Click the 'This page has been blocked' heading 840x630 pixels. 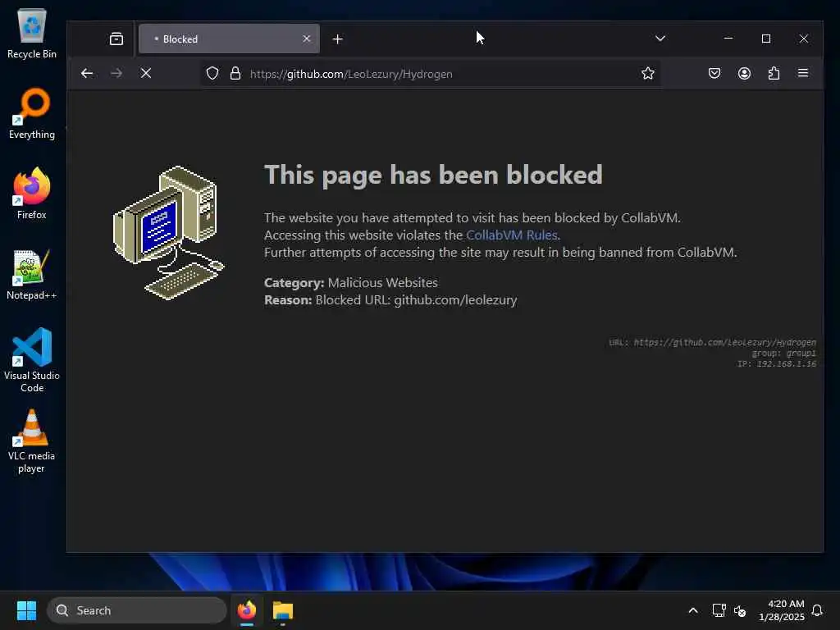(x=433, y=176)
